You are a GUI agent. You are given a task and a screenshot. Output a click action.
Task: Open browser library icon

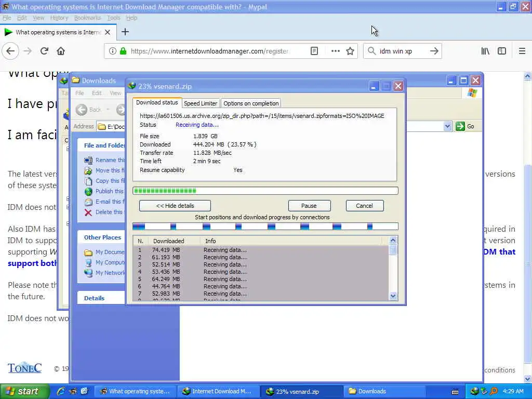pos(485,51)
